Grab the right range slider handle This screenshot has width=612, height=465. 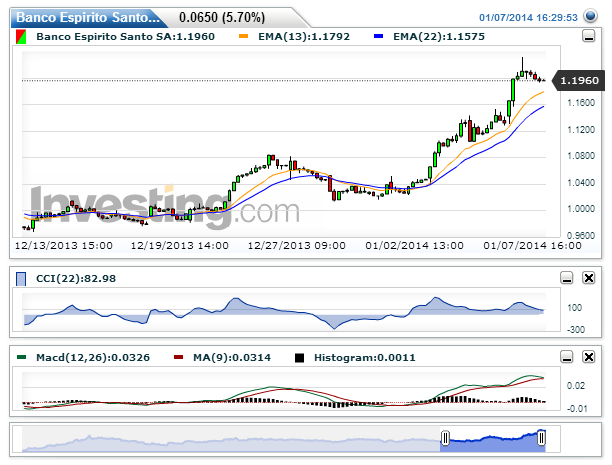[541, 438]
